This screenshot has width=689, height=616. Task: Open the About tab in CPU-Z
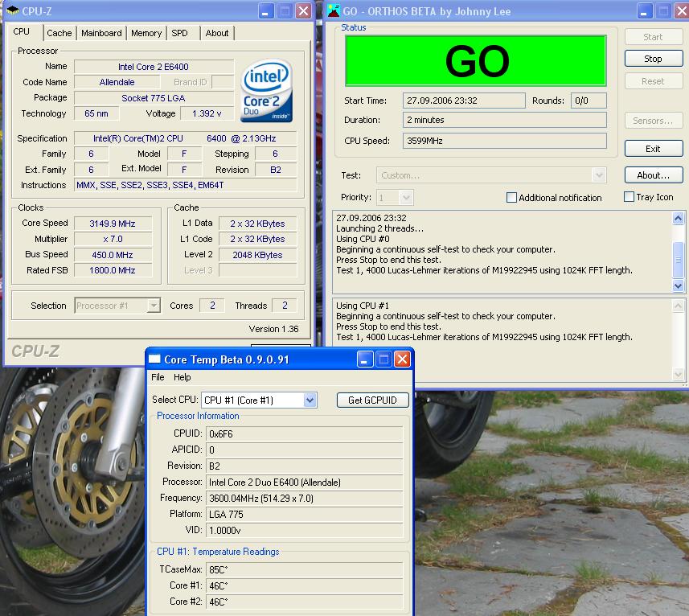tap(217, 33)
